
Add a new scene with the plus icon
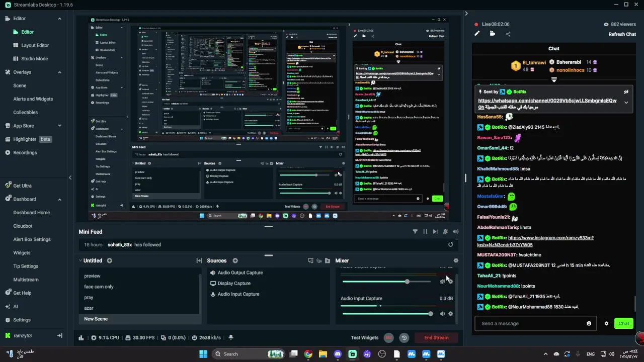tap(109, 260)
